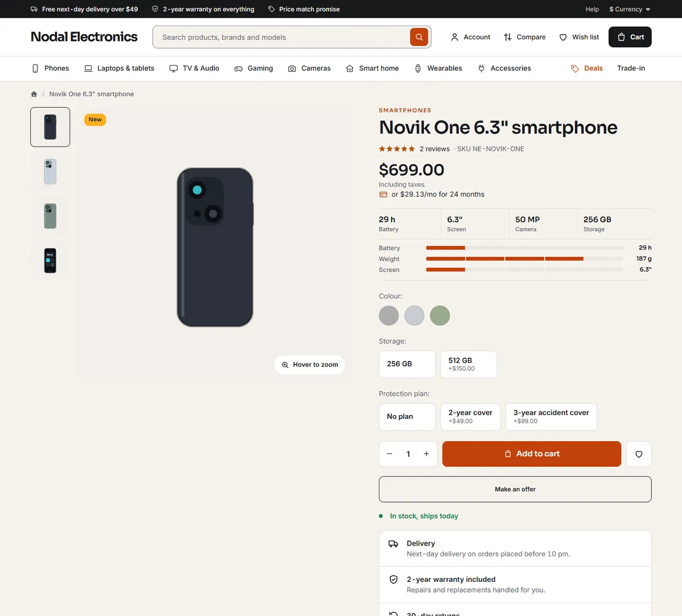Decrease quantity with the minus button

pyautogui.click(x=389, y=454)
